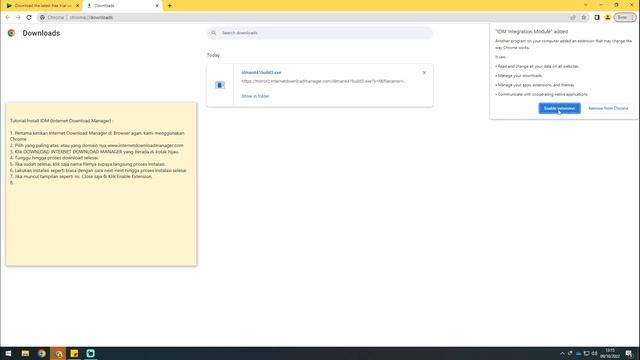
Task: Open the Windows Start menu
Action: (8, 353)
